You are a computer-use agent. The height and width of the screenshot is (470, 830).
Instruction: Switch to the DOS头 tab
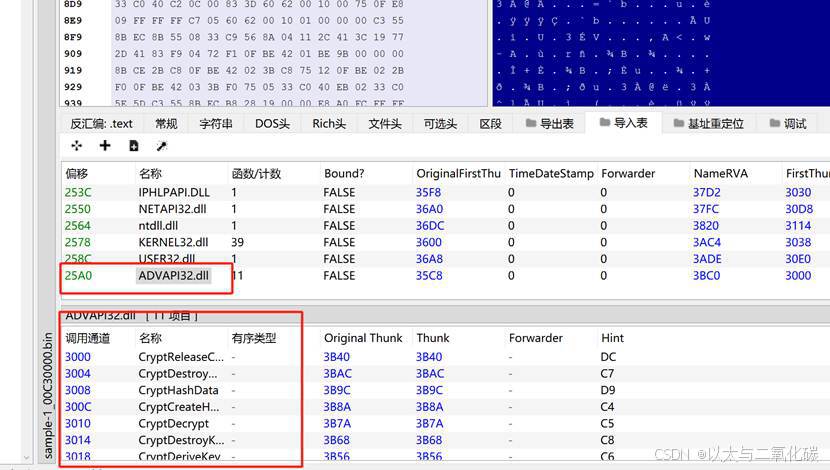pos(272,123)
